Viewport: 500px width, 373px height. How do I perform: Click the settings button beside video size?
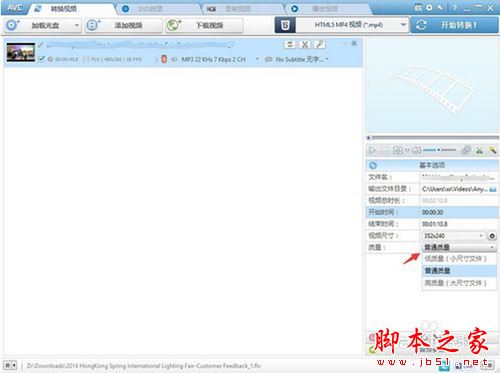[x=492, y=236]
